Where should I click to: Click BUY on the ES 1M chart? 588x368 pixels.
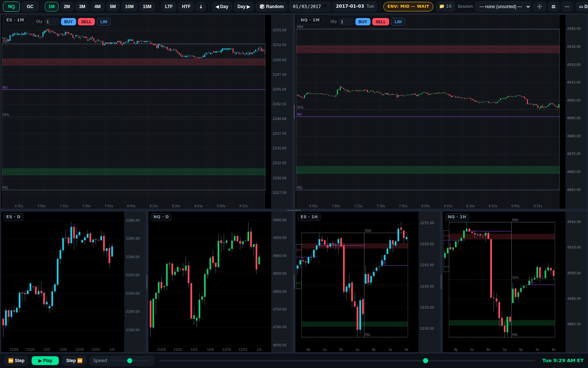pyautogui.click(x=68, y=22)
